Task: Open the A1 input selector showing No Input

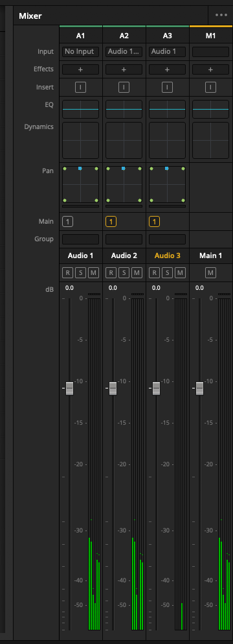Action: [x=80, y=52]
